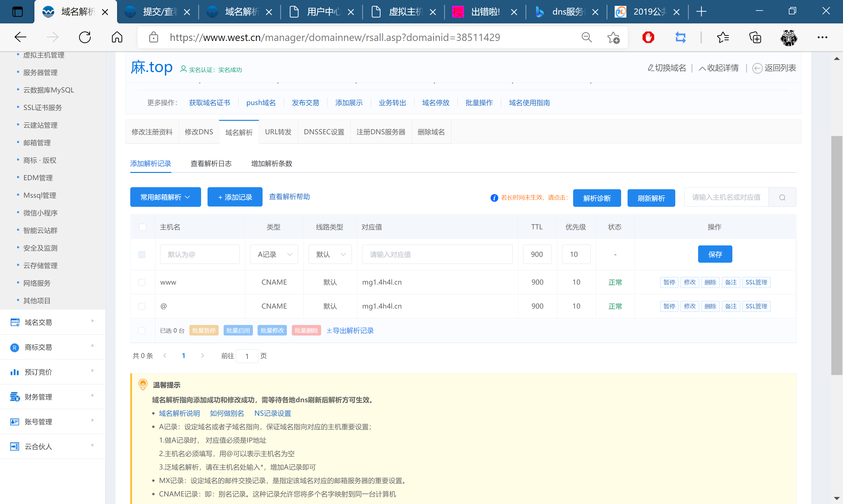This screenshot has height=504, width=843.
Task: Click the 对应值 input field
Action: pos(437,254)
